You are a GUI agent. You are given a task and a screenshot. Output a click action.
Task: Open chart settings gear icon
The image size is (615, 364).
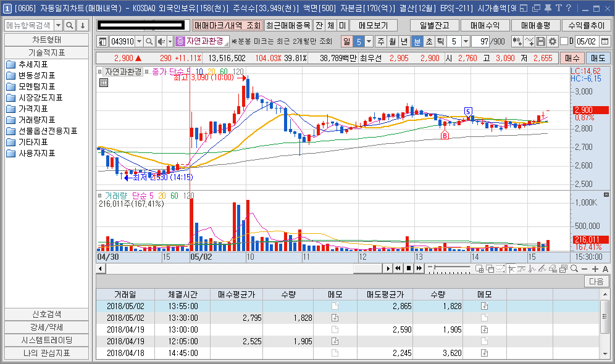553,41
